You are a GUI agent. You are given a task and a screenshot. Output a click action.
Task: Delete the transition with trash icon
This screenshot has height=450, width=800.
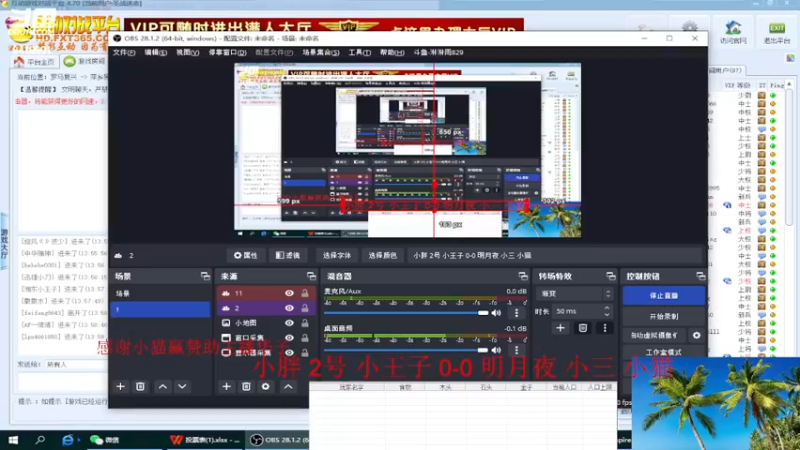[583, 328]
